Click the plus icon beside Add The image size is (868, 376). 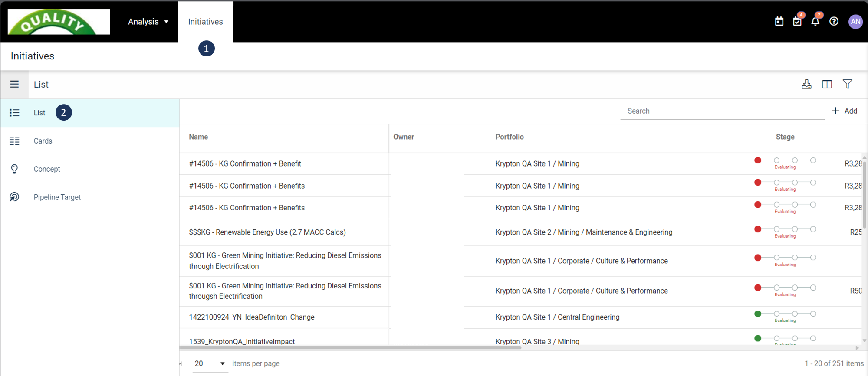tap(835, 111)
